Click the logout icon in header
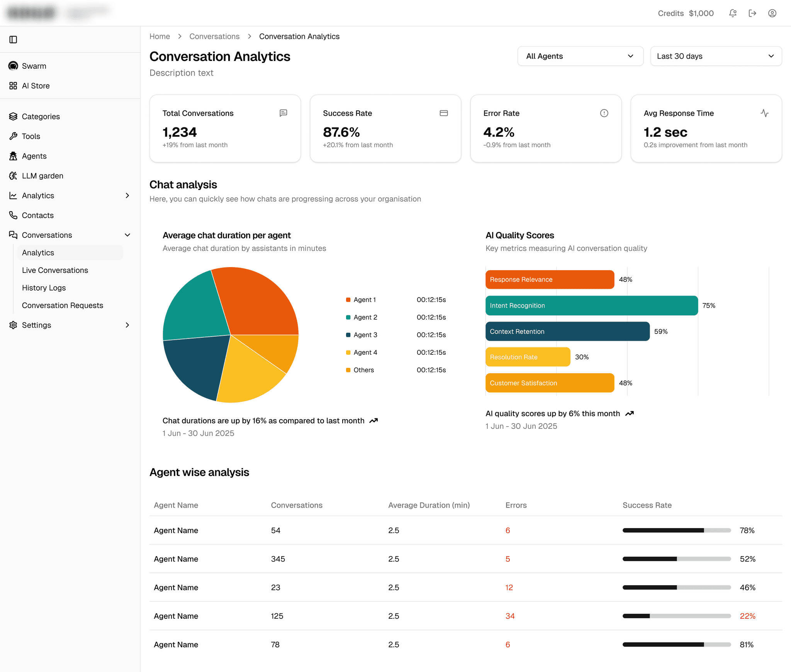 [752, 13]
